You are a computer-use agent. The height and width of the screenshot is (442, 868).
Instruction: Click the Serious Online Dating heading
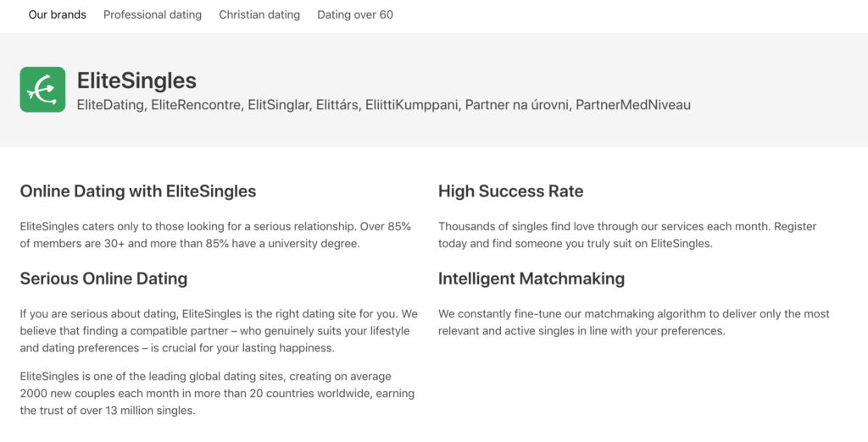pyautogui.click(x=103, y=279)
